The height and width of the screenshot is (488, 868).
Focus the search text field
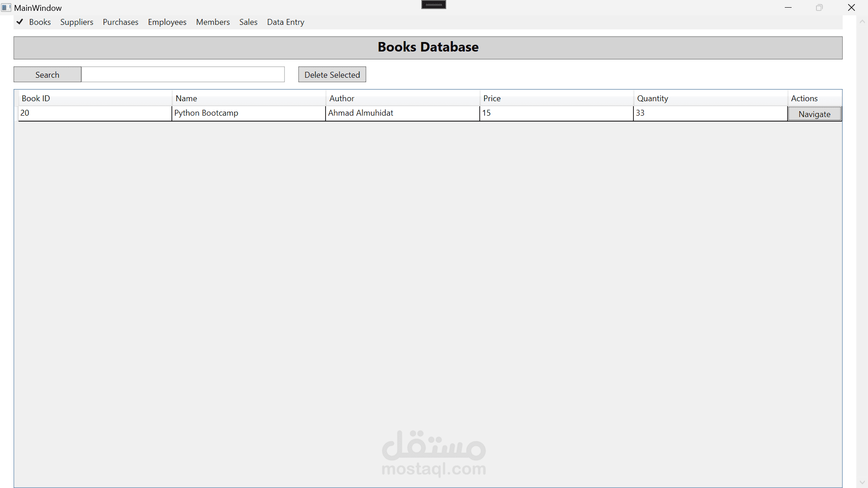(x=183, y=75)
